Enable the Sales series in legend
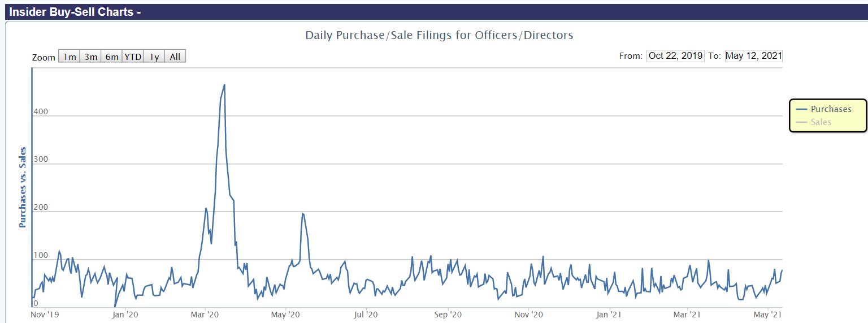868x323 pixels. tap(821, 122)
